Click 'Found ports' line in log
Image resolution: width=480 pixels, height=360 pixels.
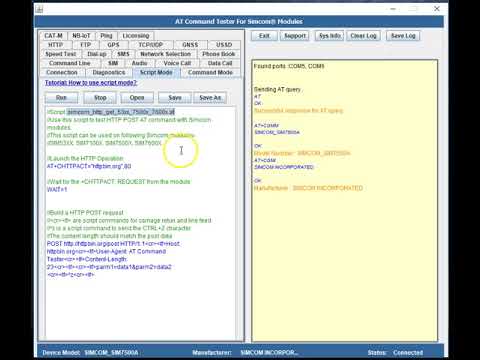289,66
